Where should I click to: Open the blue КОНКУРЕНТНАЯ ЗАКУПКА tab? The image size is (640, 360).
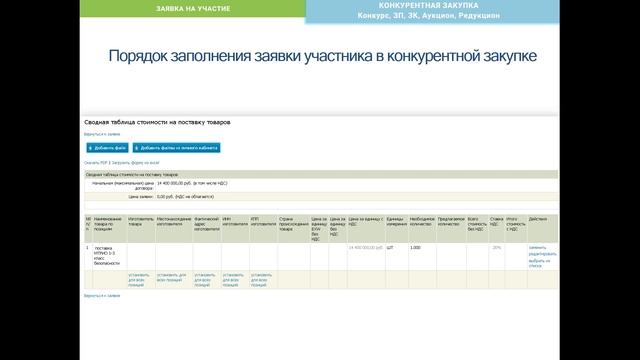pos(432,11)
